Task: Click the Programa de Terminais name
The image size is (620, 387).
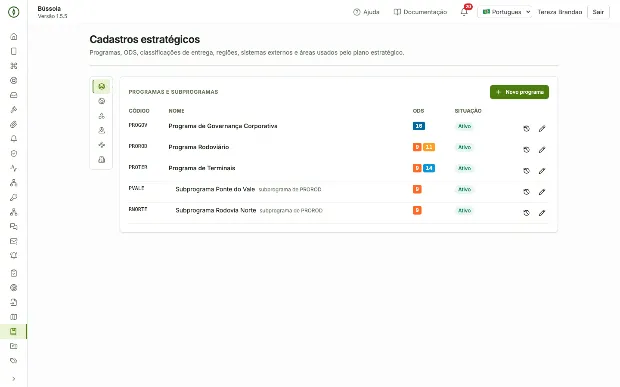Action: click(202, 168)
